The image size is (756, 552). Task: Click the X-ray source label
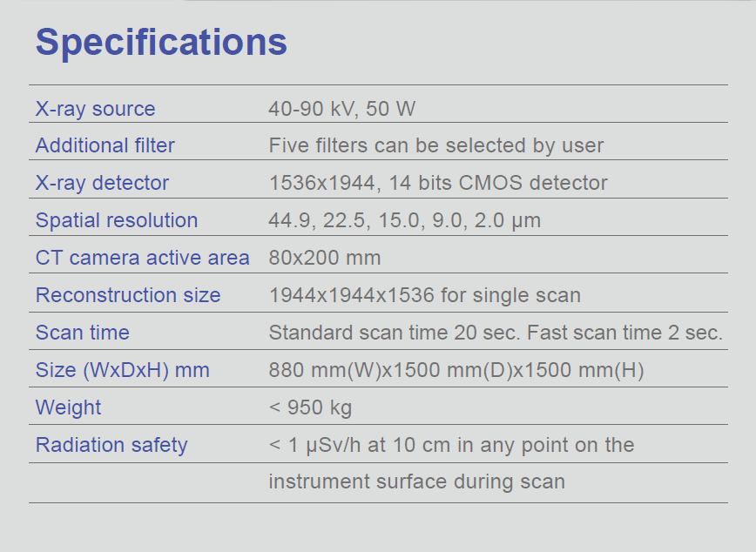(95, 109)
